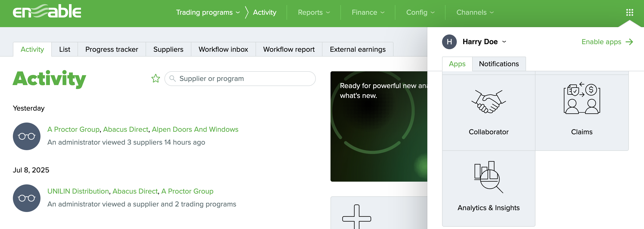Open the Collaborator app handshake icon

(x=488, y=102)
